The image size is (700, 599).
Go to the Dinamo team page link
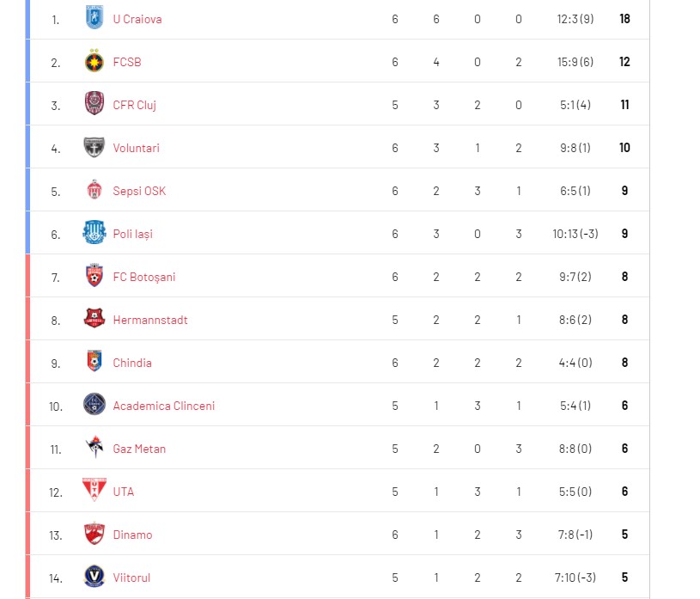click(x=132, y=535)
